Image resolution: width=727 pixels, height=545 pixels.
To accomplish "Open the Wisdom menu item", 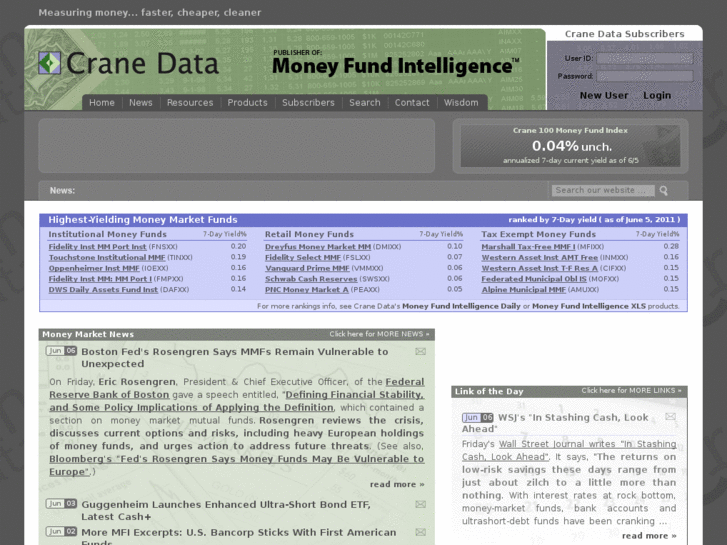I will (461, 103).
